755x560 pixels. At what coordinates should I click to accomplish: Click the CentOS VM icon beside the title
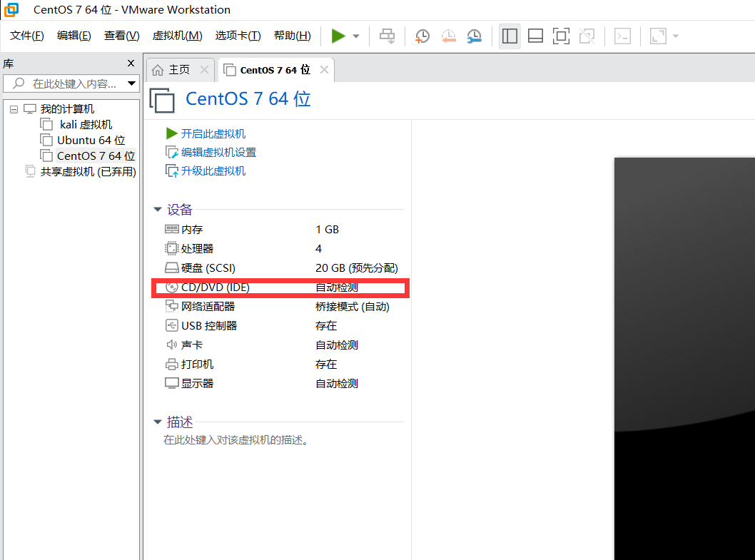click(162, 100)
